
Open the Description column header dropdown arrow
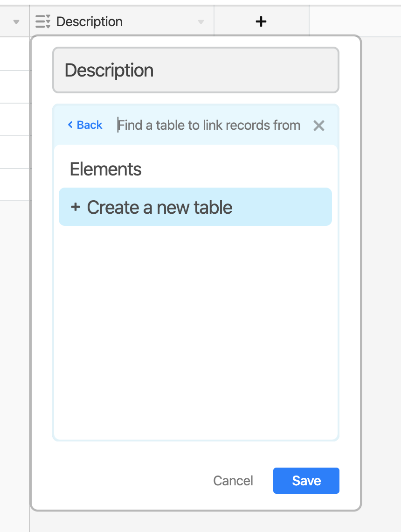201,22
